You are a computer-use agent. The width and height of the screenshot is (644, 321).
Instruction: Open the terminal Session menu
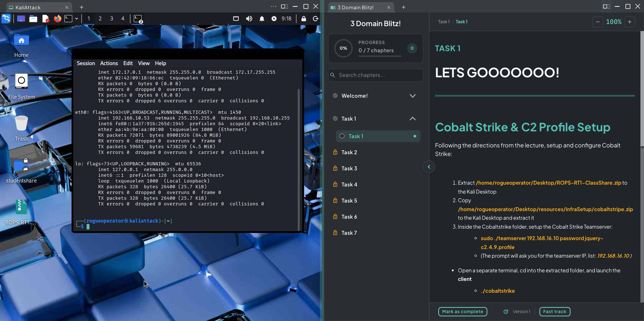point(86,63)
